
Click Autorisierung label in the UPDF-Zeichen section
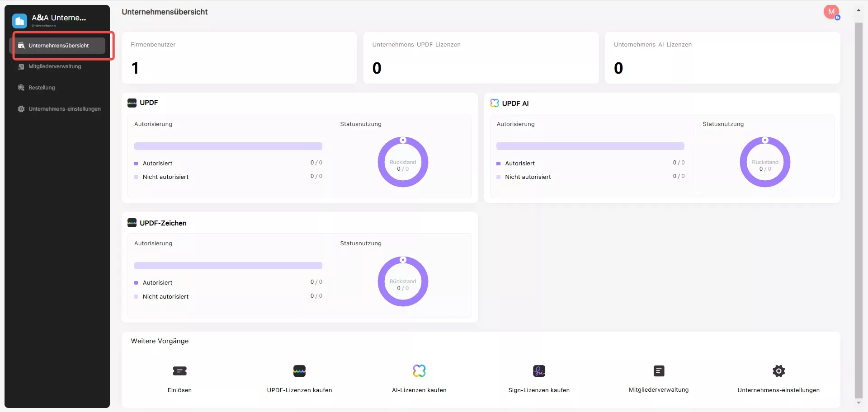pos(153,243)
